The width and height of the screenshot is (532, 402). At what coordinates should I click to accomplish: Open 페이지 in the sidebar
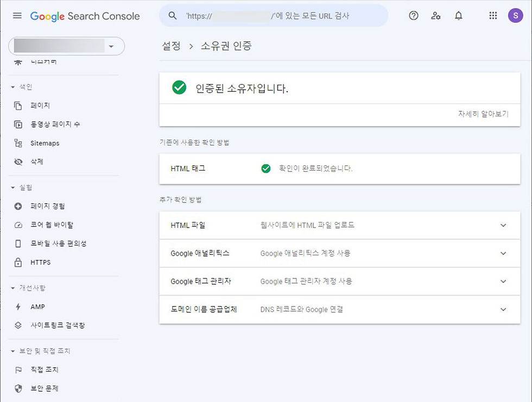tap(40, 105)
